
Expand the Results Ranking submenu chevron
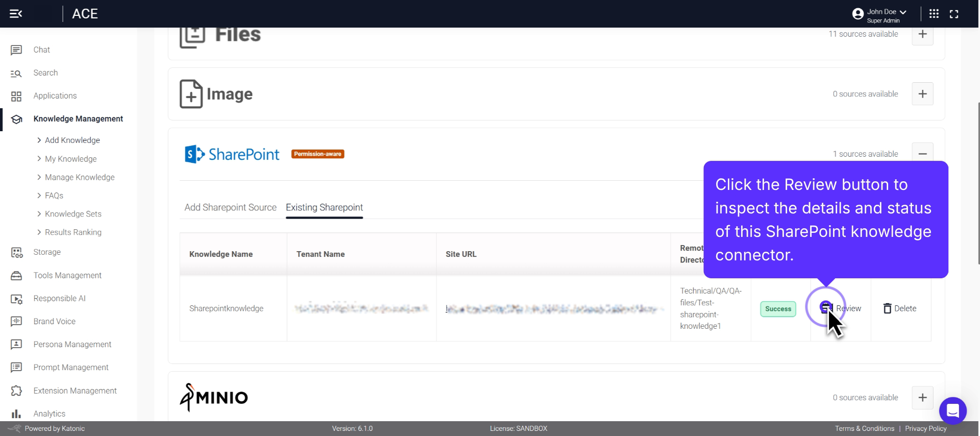(39, 232)
